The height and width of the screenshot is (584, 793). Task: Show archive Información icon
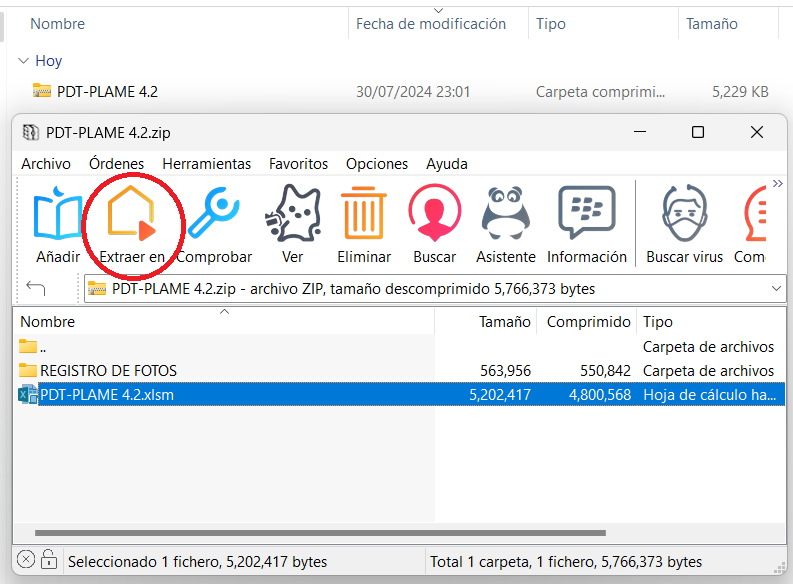[x=587, y=213]
